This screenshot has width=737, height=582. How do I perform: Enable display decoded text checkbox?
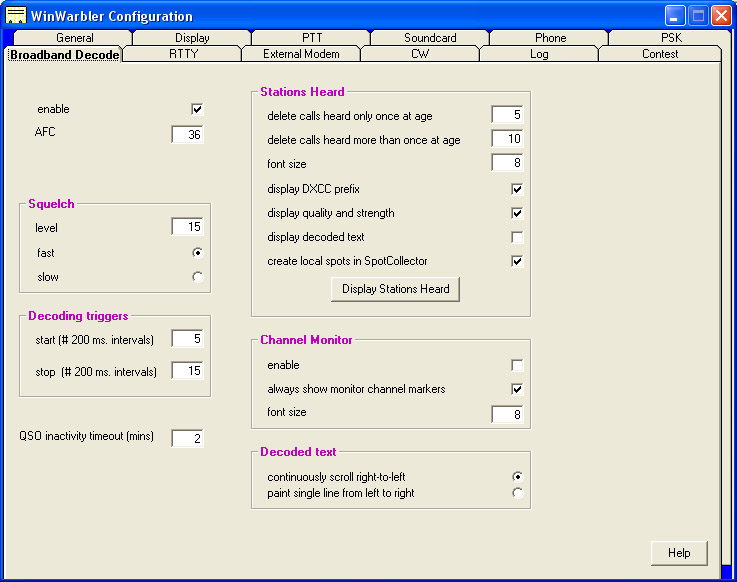point(517,237)
